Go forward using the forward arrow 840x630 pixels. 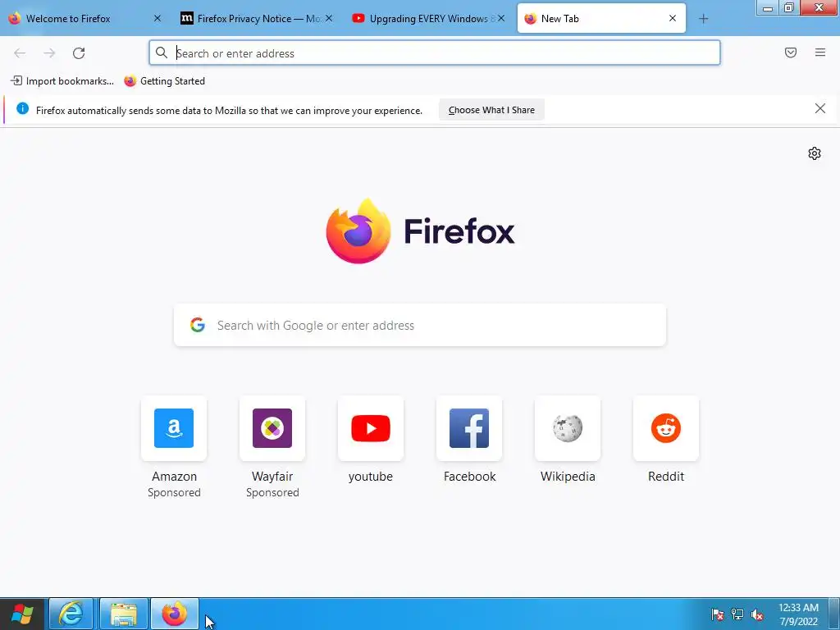coord(49,53)
